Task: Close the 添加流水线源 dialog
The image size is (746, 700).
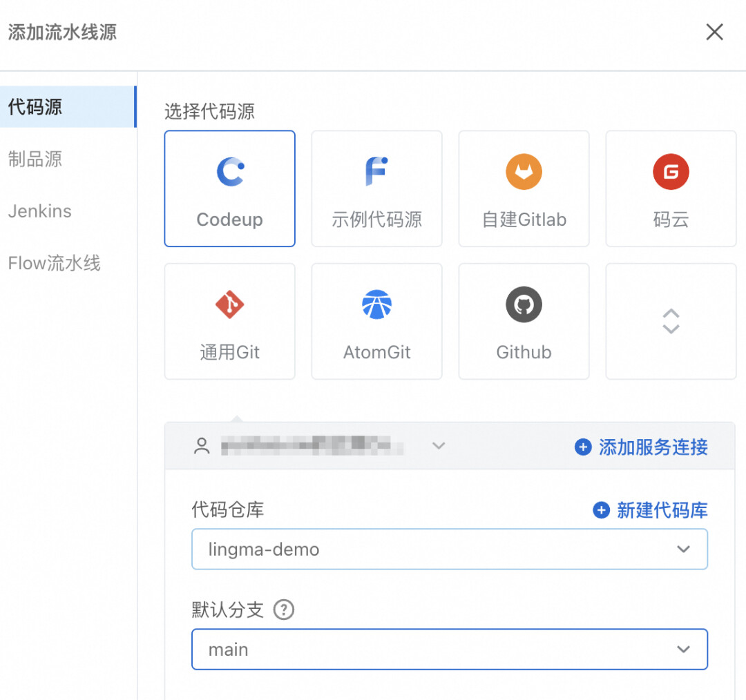Action: coord(714,32)
